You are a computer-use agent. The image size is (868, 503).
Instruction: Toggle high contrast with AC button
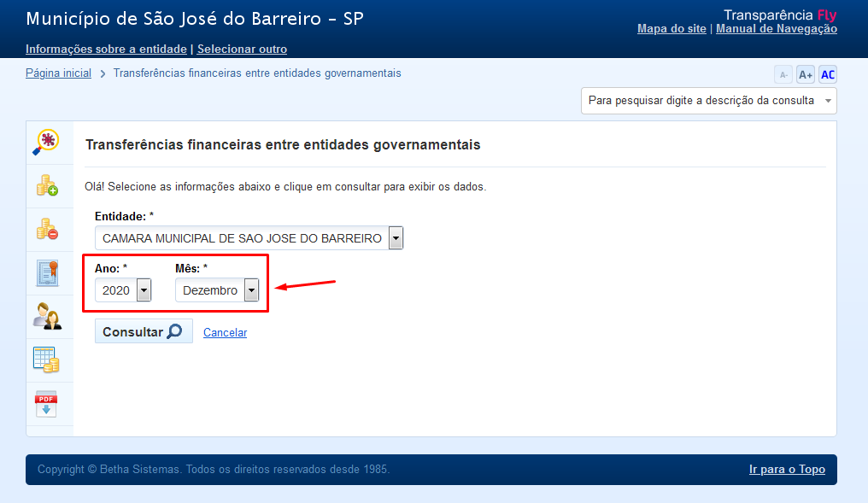point(827,74)
